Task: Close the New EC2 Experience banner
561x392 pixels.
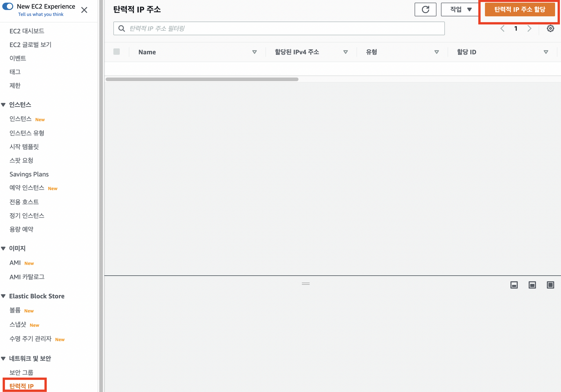Action: point(84,10)
